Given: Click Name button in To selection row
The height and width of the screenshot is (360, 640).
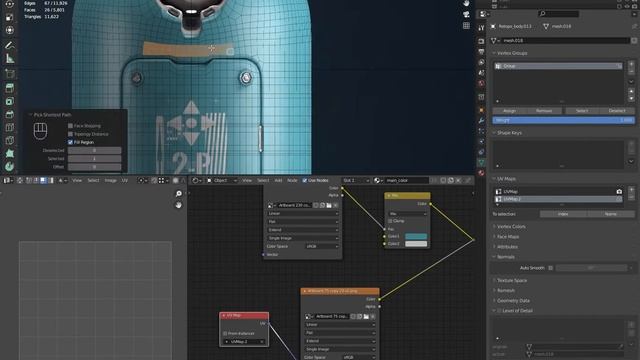Looking at the screenshot, I should [x=611, y=214].
